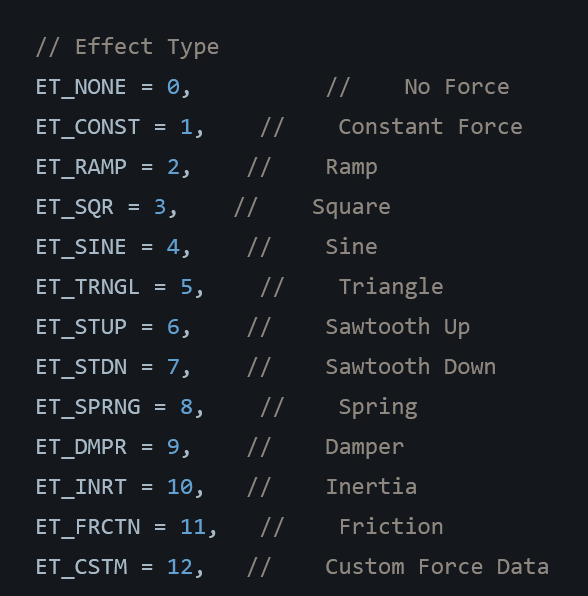Select the ET_SINE identifier
This screenshot has height=596, width=588.
tap(81, 247)
